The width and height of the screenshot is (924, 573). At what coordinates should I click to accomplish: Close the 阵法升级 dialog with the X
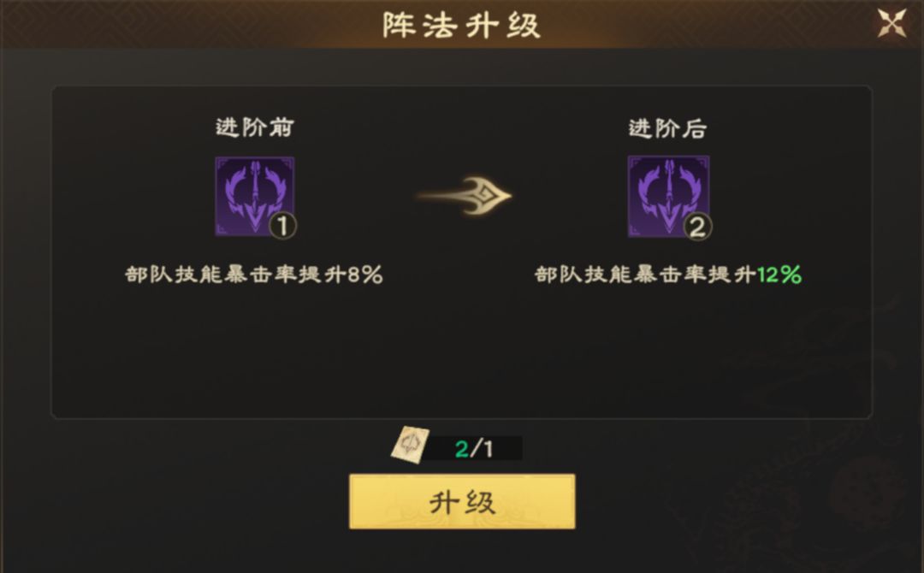(891, 24)
